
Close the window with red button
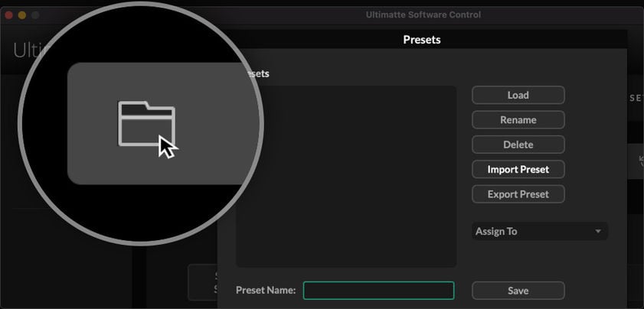click(9, 15)
